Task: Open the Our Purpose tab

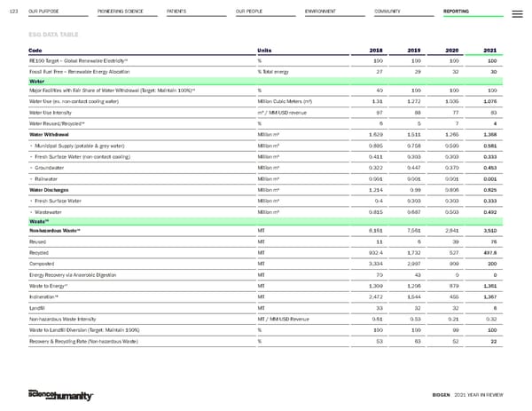Action: click(x=44, y=12)
